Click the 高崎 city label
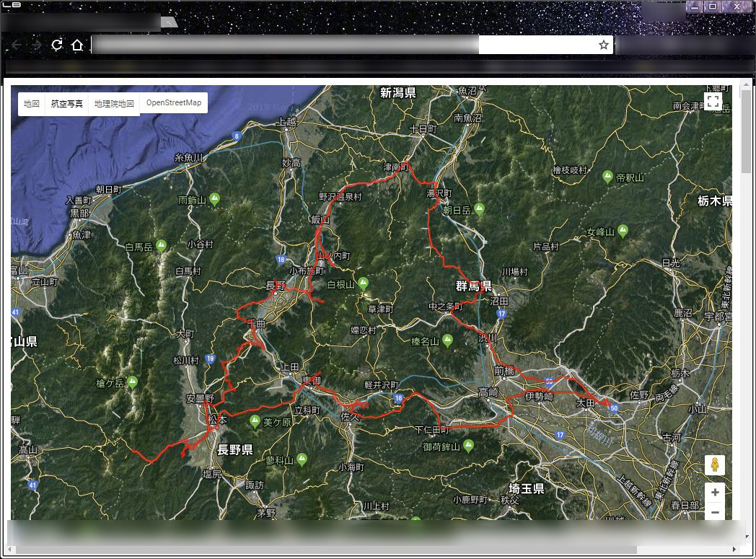 [x=488, y=392]
